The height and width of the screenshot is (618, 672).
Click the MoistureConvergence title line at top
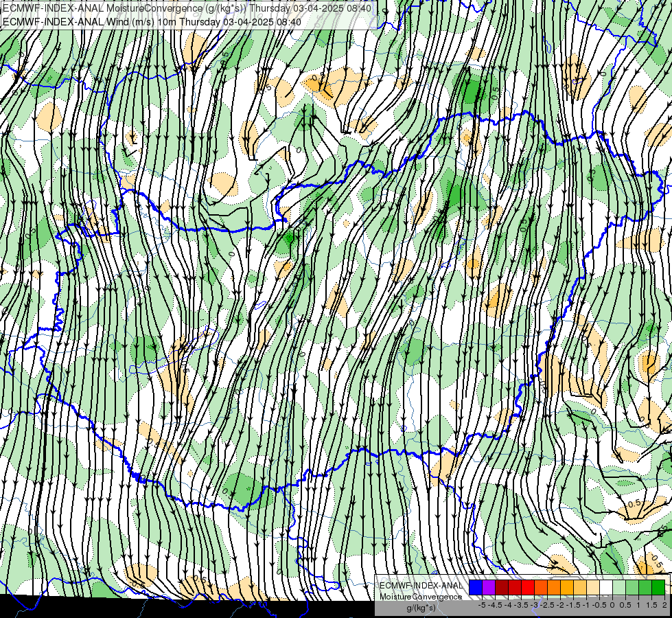pyautogui.click(x=187, y=8)
